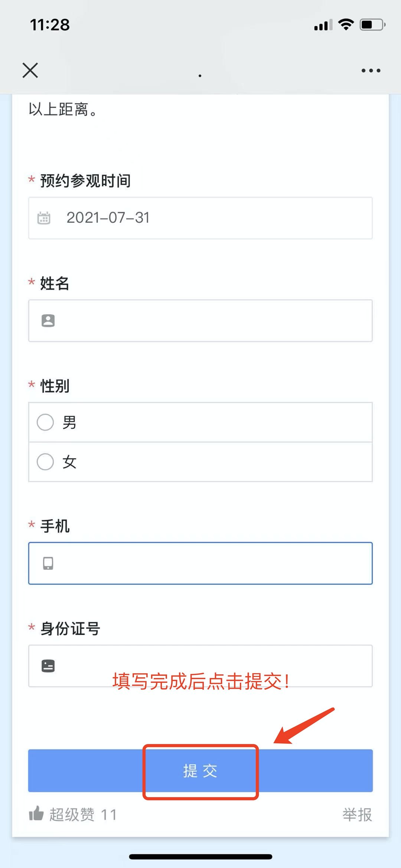401x868 pixels.
Task: Close the page with the X icon
Action: coord(30,70)
